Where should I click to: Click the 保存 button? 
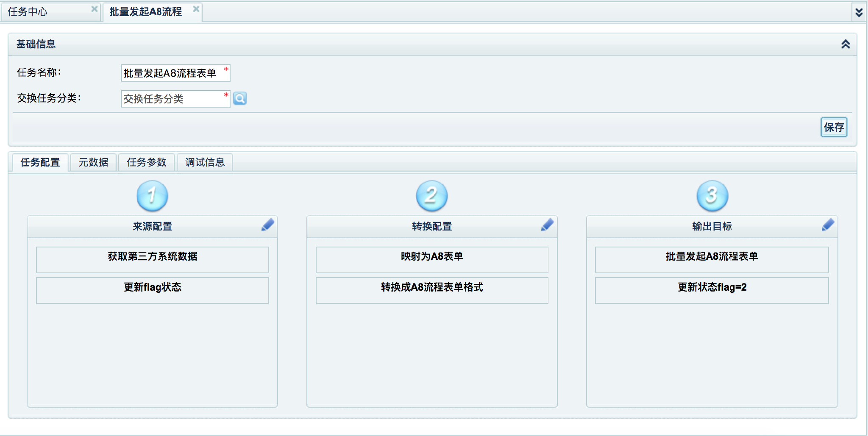[834, 127]
